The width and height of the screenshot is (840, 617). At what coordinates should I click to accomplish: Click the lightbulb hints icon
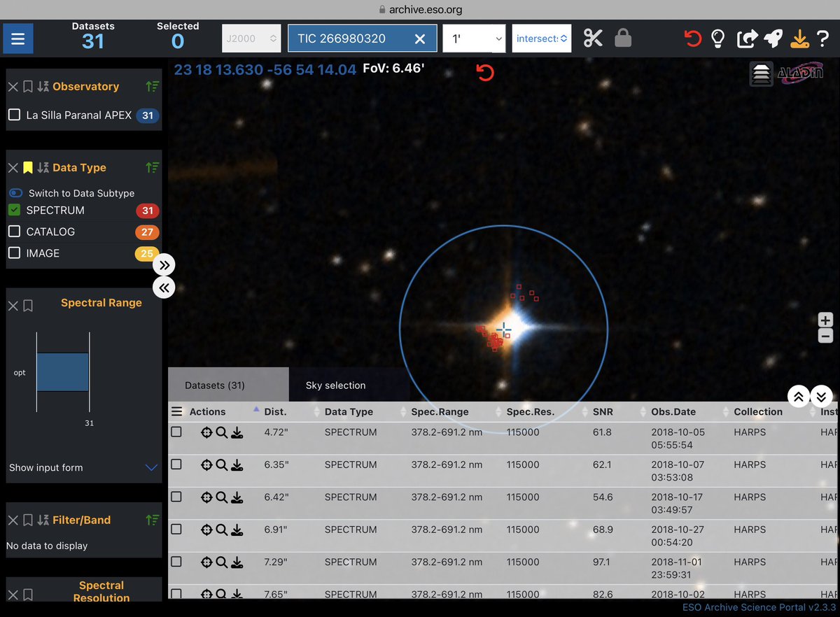717,38
